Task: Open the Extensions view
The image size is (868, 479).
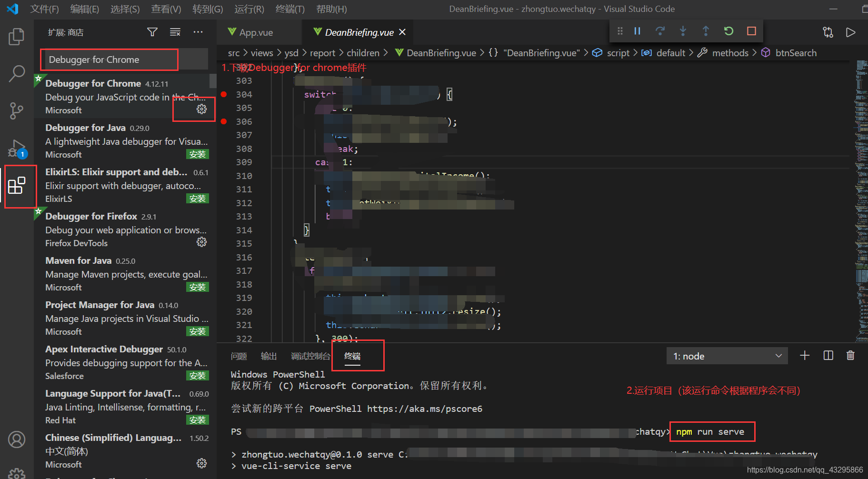Action: coord(17,186)
